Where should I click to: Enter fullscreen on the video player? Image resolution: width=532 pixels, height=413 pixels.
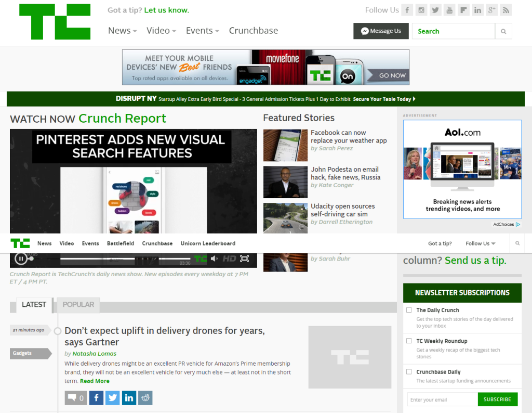[244, 259]
